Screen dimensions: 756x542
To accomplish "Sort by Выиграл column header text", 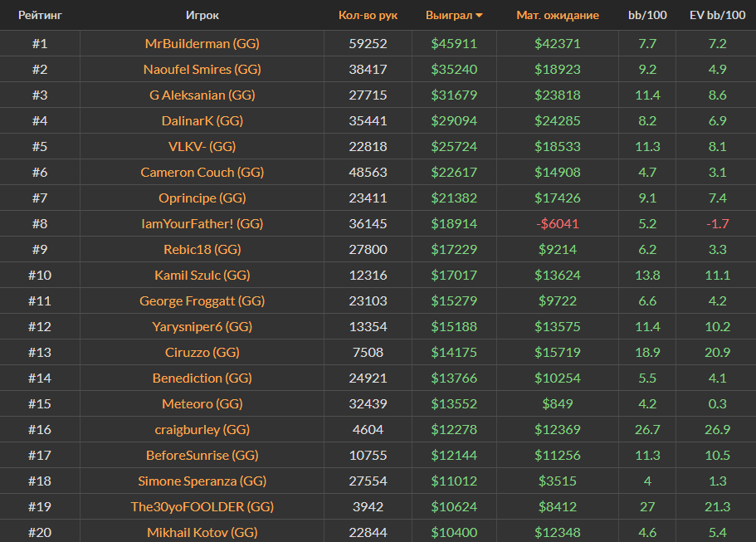I will 448,15.
